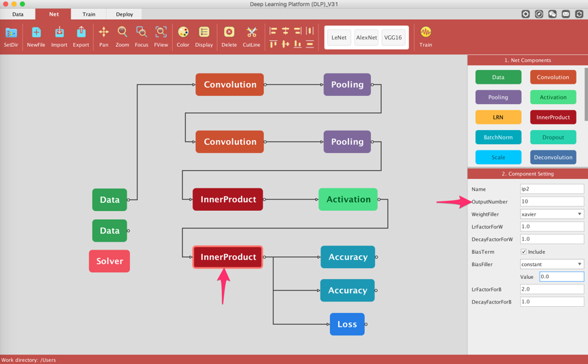The height and width of the screenshot is (364, 588).
Task: Start training with Train icon
Action: [x=425, y=33]
